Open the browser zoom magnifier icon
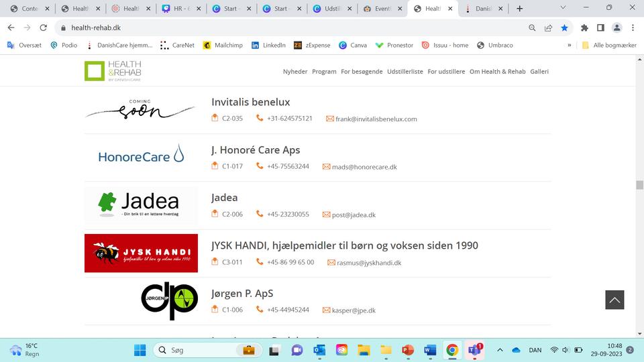 click(x=532, y=27)
